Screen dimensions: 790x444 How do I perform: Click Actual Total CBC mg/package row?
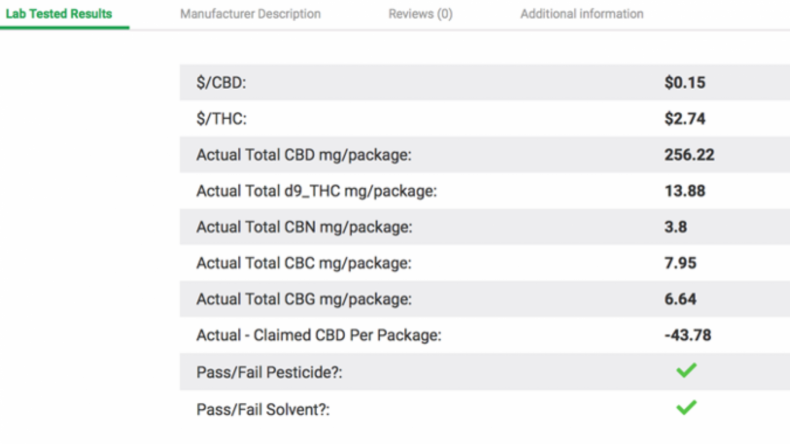pos(485,263)
